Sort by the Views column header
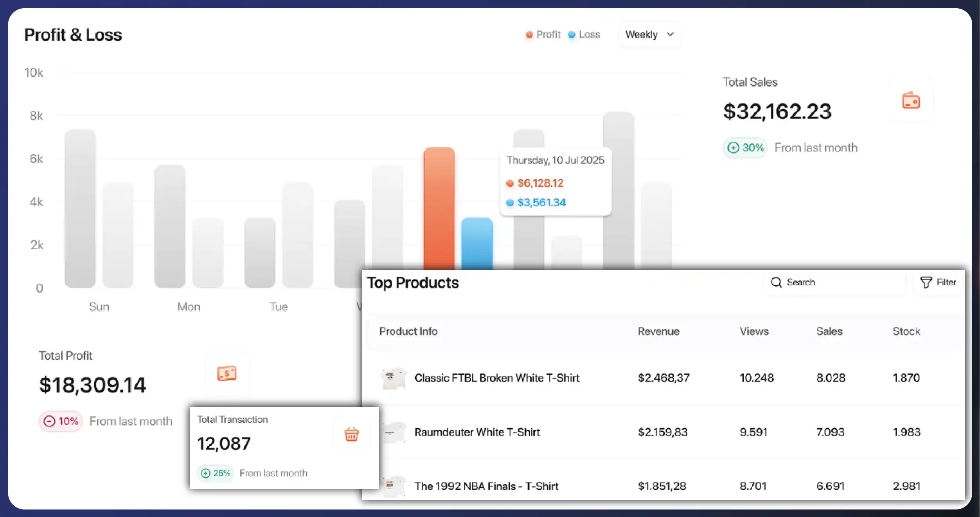Screen dimensions: 980x517 point(754,331)
